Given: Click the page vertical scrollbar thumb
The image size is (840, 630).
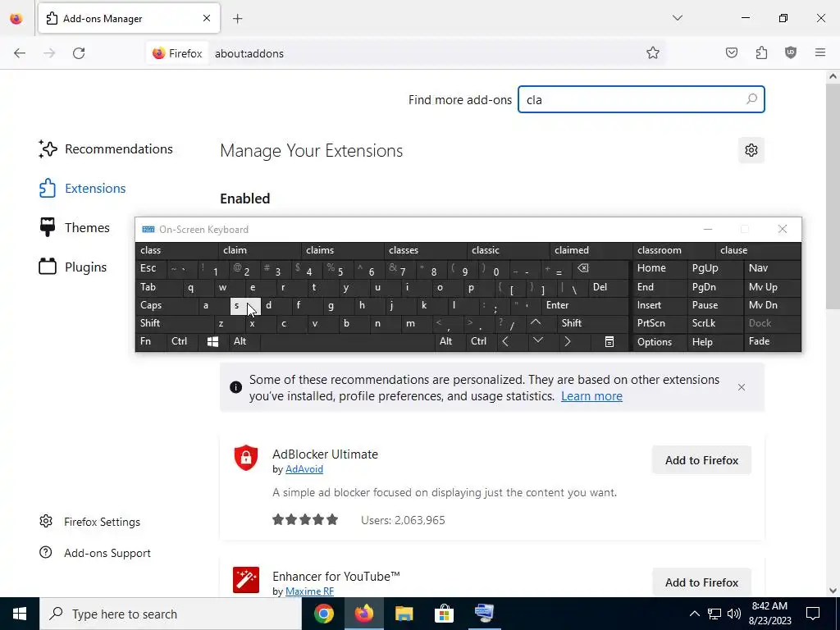Looking at the screenshot, I should [x=833, y=196].
